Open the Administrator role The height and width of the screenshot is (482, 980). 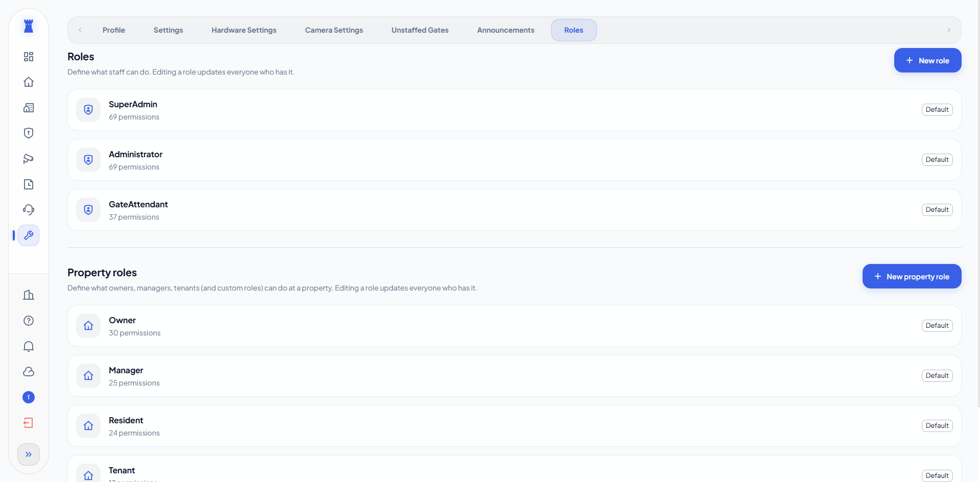pyautogui.click(x=514, y=160)
